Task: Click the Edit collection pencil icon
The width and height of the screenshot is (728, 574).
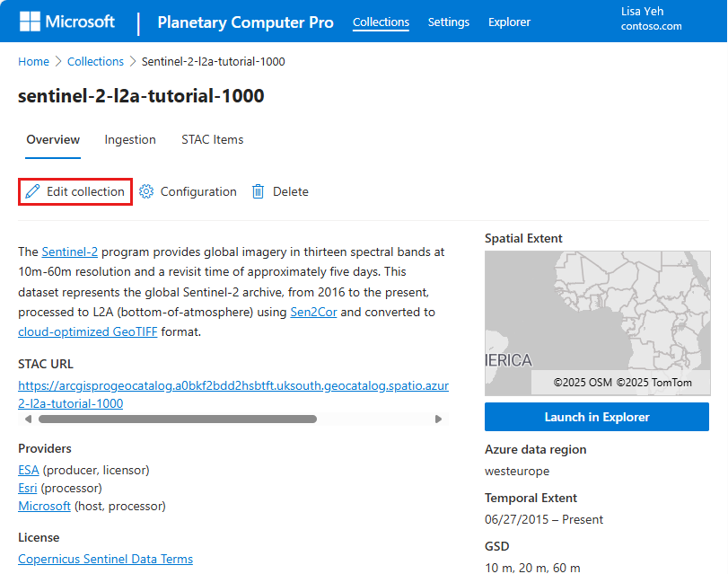Action: [x=32, y=191]
